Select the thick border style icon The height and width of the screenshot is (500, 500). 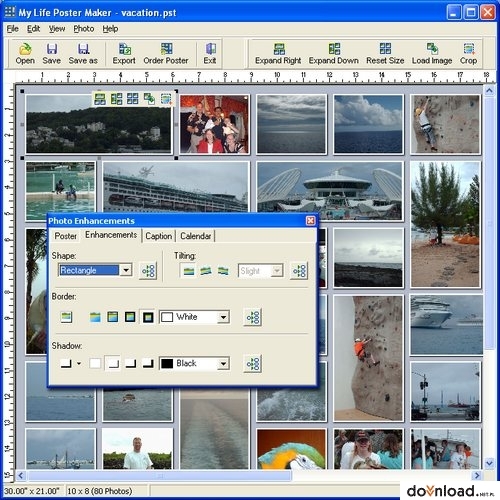click(130, 317)
